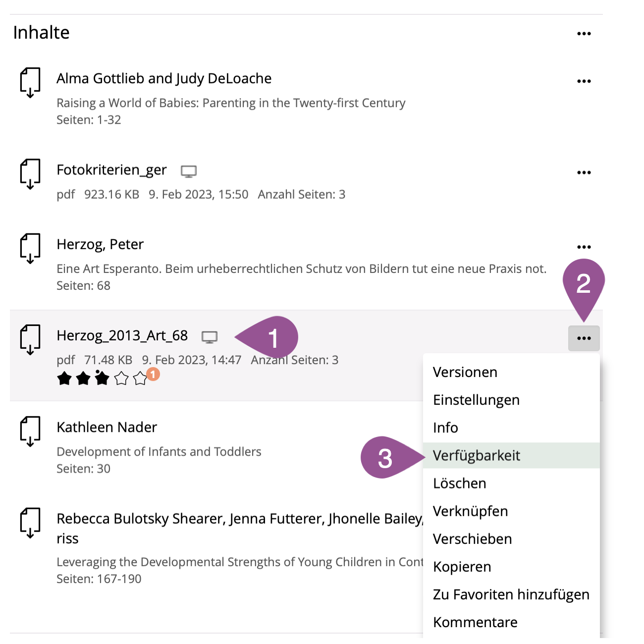644x644 pixels.
Task: Click download icon for Rebecca Bulotsky Shearer entry
Action: point(30,523)
